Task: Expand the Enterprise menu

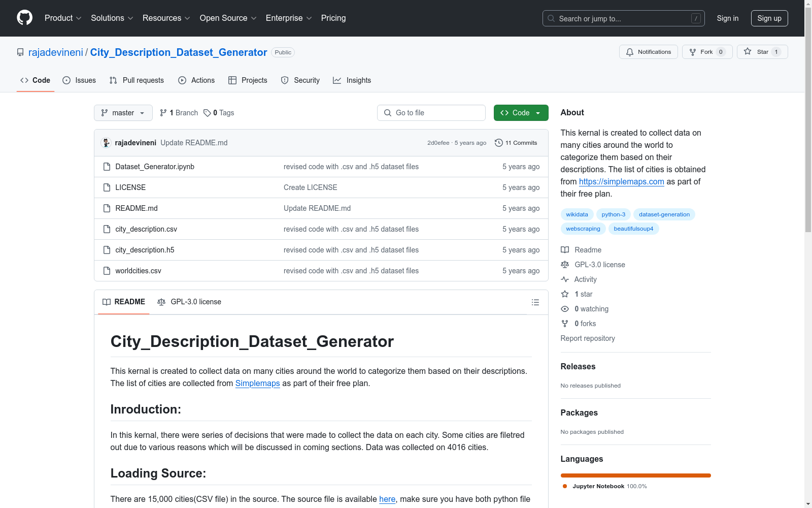Action: (x=289, y=18)
